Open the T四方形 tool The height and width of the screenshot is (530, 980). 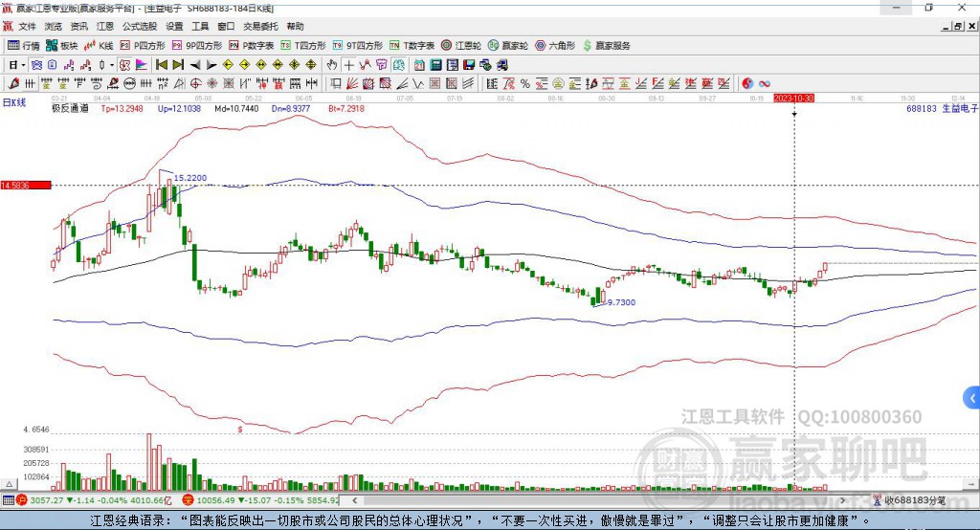point(303,46)
